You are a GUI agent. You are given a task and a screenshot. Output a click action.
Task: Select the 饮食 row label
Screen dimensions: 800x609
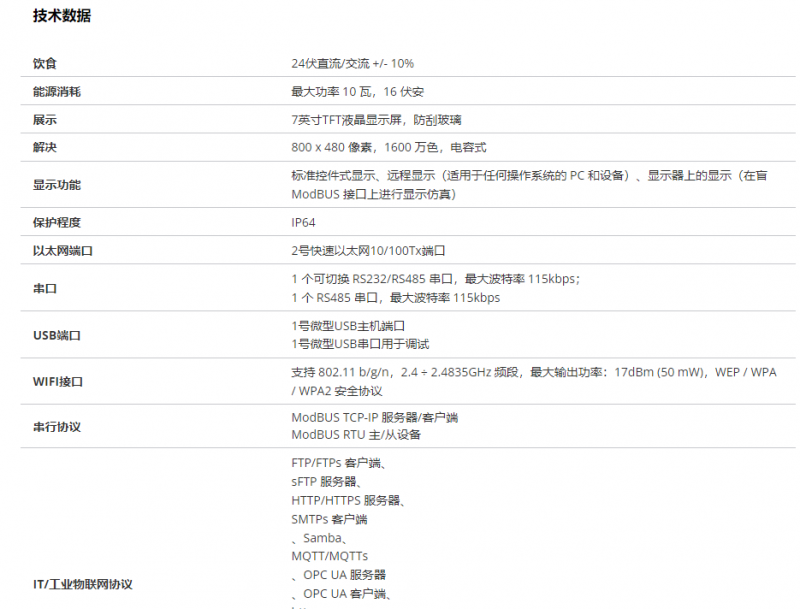[x=44, y=63]
